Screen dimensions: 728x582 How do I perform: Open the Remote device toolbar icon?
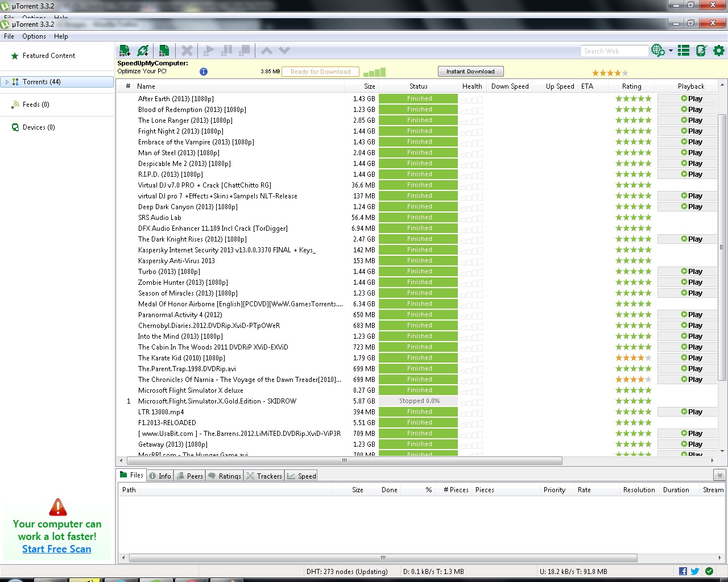coord(701,51)
